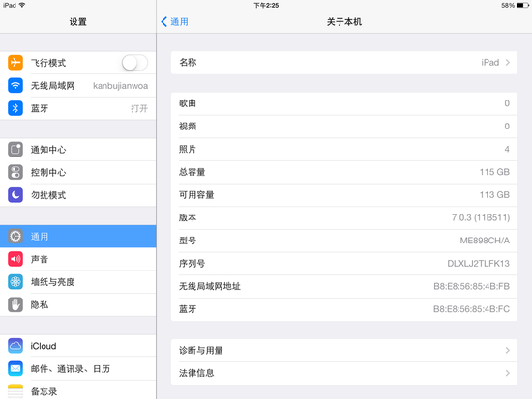532x399 pixels.
Task: Open 通知中心 via its sidebar icon
Action: pos(15,149)
